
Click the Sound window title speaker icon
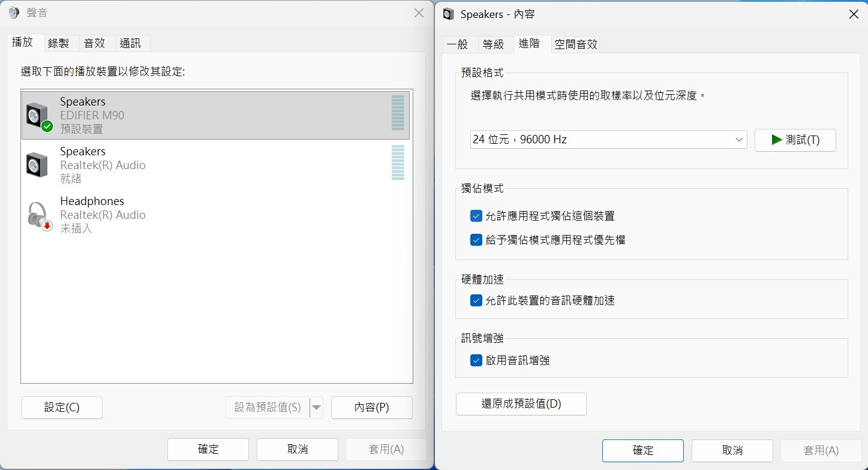(14, 13)
